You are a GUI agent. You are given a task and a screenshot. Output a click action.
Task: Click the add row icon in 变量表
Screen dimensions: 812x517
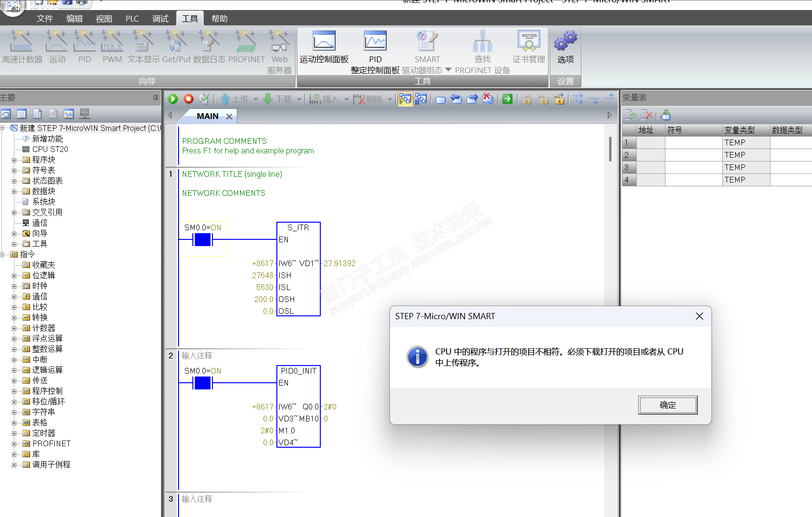pyautogui.click(x=631, y=115)
